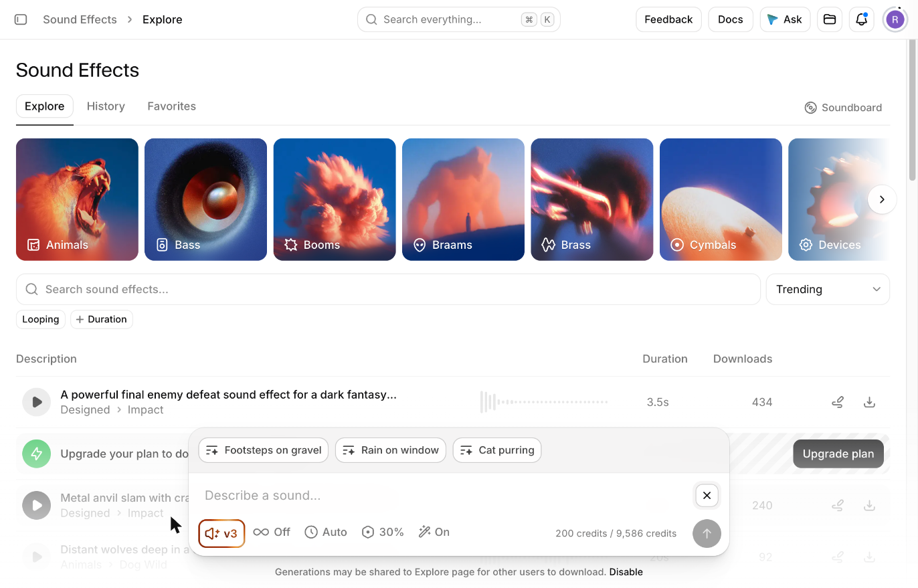Add a Duration filter
This screenshot has height=588, width=918.
point(102,319)
